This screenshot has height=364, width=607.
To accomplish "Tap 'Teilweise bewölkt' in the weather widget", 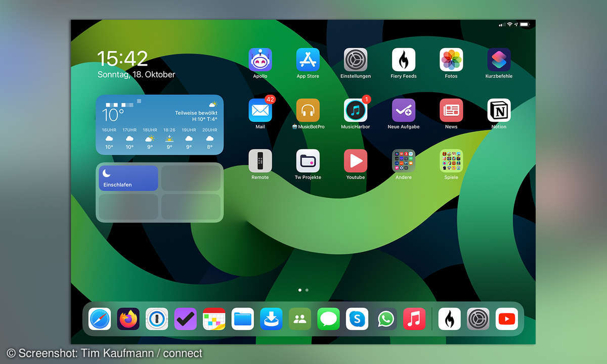I will 196,113.
